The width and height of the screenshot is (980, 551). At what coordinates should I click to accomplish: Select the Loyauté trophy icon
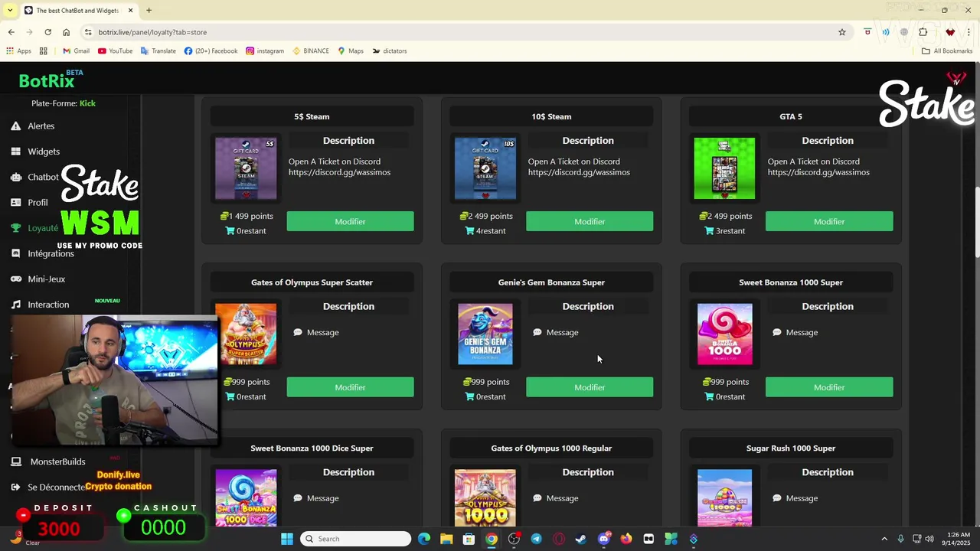point(15,228)
